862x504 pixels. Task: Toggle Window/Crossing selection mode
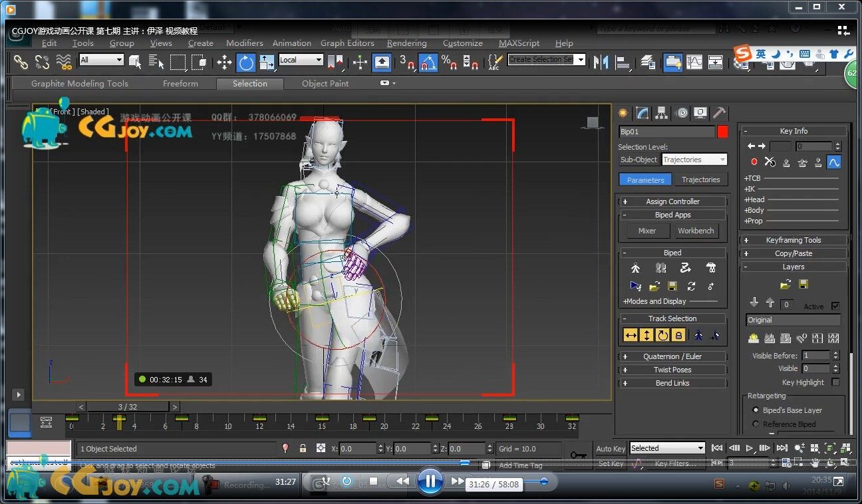(199, 62)
